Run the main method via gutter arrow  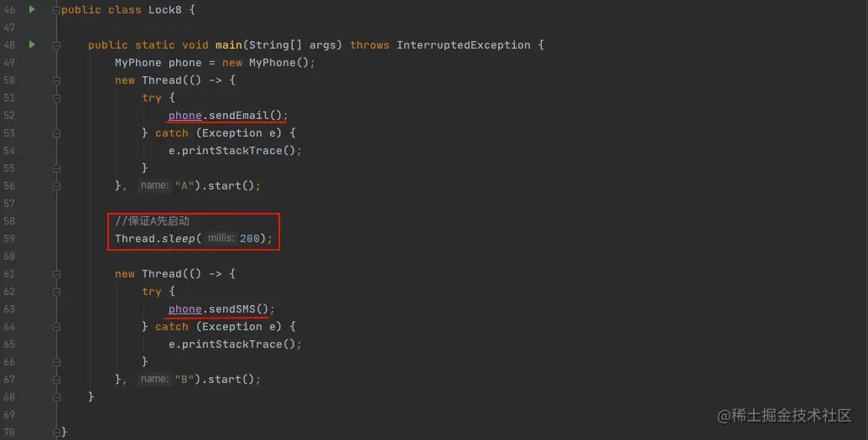tap(32, 44)
